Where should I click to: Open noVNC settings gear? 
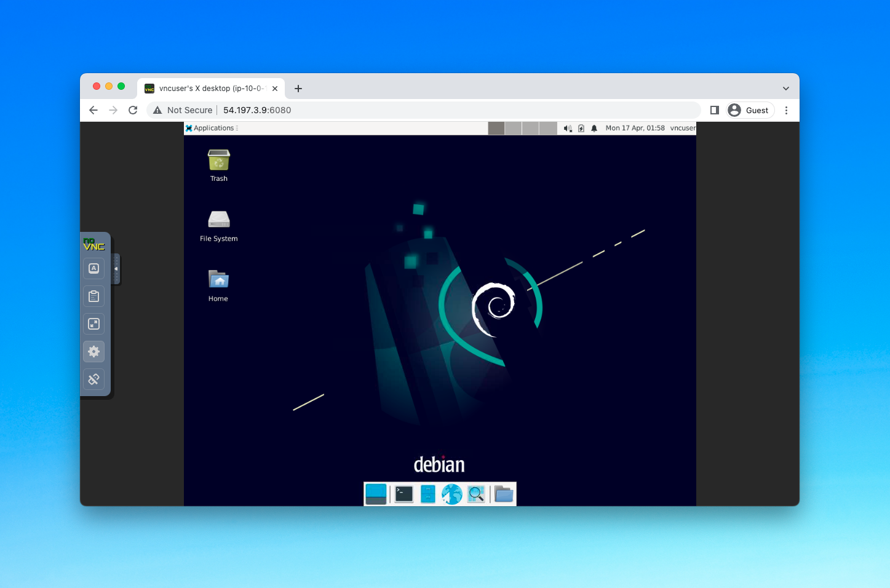click(x=94, y=352)
